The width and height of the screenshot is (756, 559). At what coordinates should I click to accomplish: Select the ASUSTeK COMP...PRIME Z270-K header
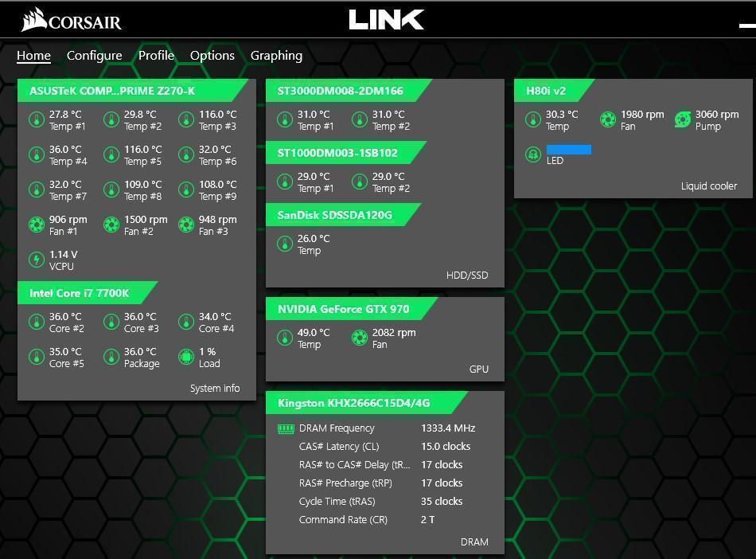click(133, 91)
